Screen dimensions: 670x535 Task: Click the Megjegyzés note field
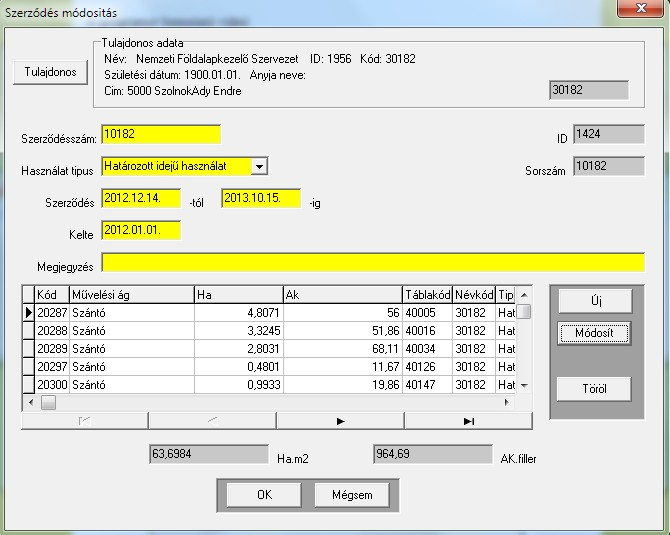tap(373, 262)
